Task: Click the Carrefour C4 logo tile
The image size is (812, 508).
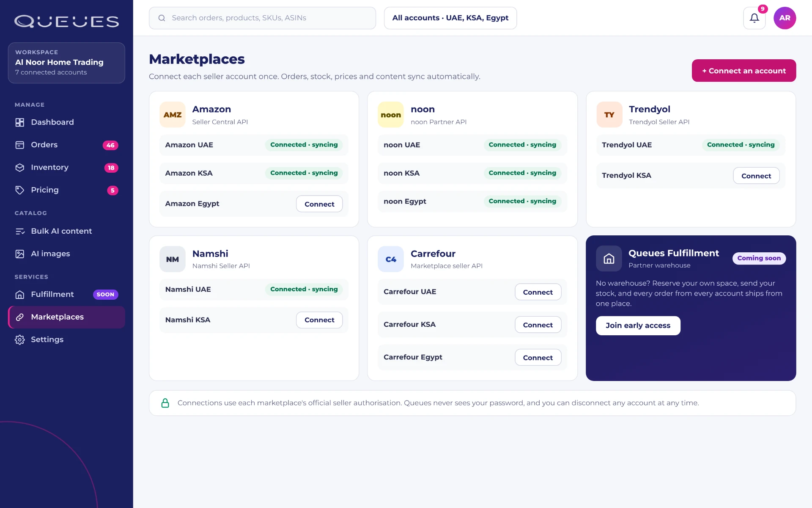Action: click(391, 259)
